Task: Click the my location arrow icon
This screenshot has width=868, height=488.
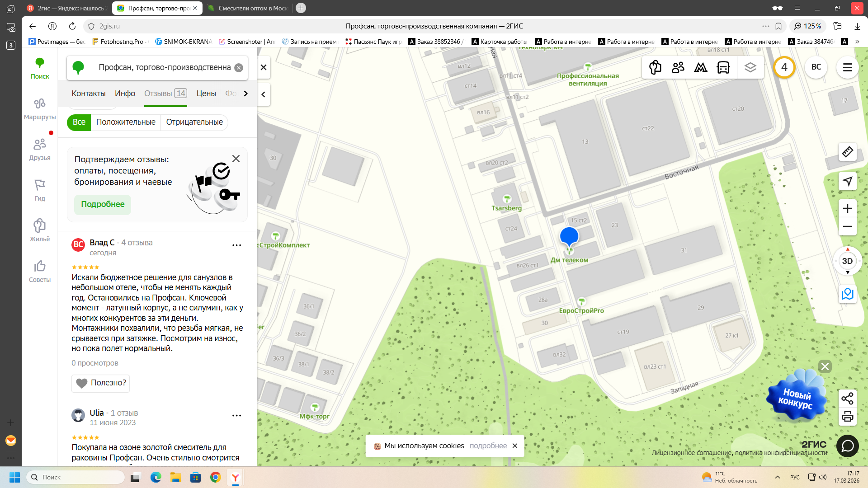Action: pyautogui.click(x=847, y=181)
